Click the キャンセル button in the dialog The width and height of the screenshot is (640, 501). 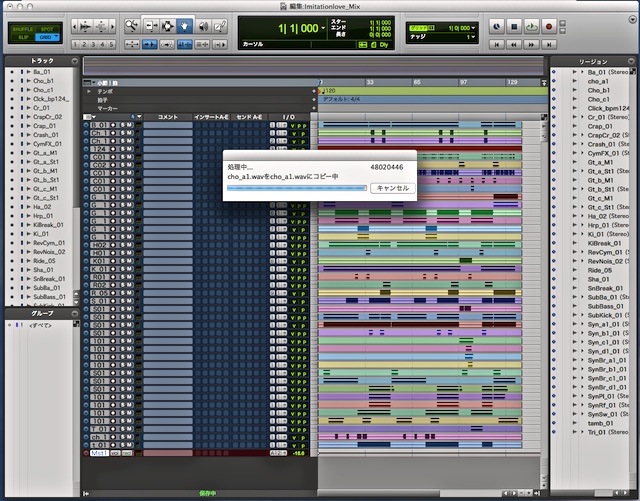tap(390, 188)
